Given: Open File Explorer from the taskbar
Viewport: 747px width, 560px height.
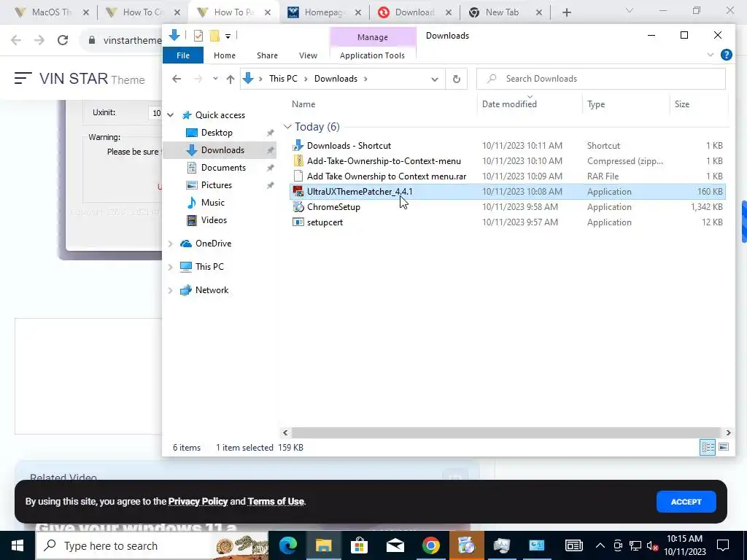Looking at the screenshot, I should (x=323, y=545).
